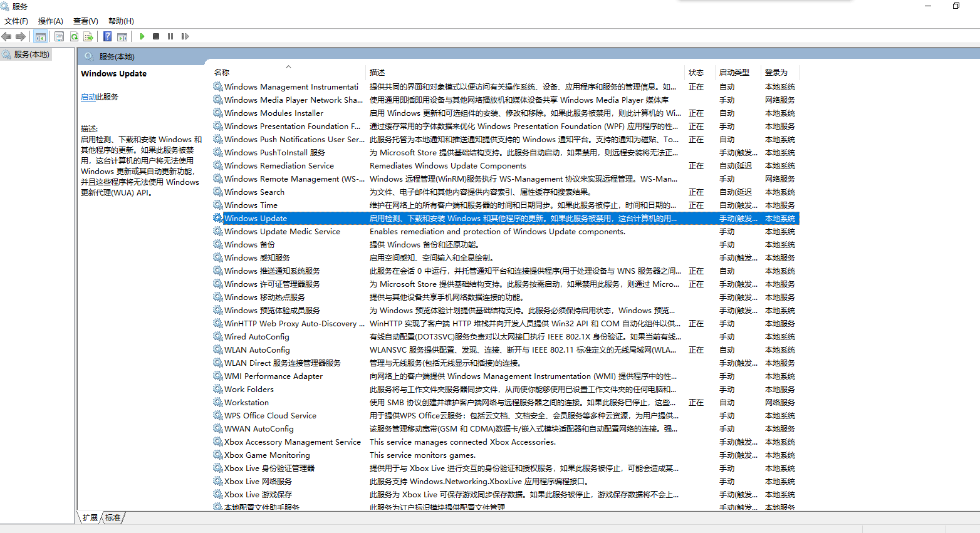The image size is (980, 533).
Task: Click the Back arrow in the toolbar
Action: tap(7, 36)
